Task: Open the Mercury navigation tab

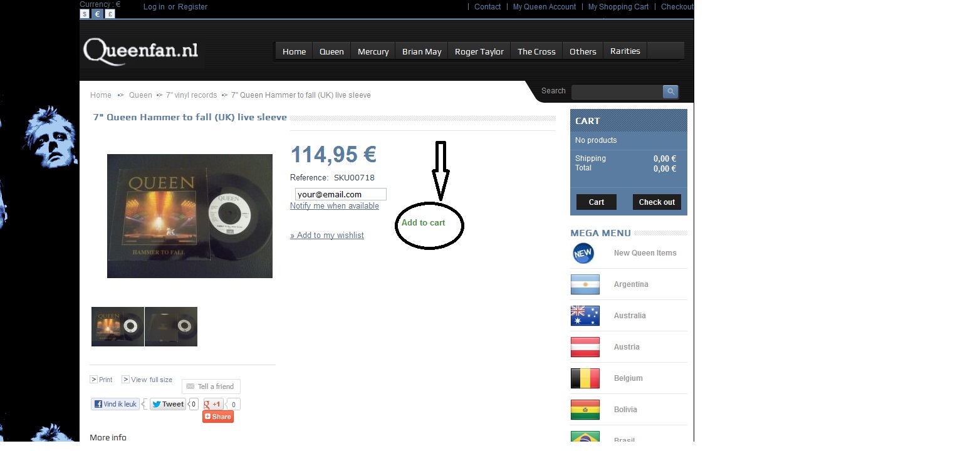Action: (373, 51)
